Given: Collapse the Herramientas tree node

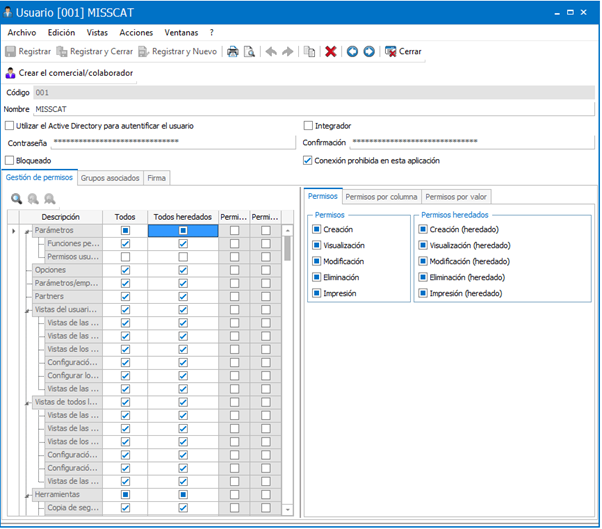Looking at the screenshot, I should pos(27,496).
